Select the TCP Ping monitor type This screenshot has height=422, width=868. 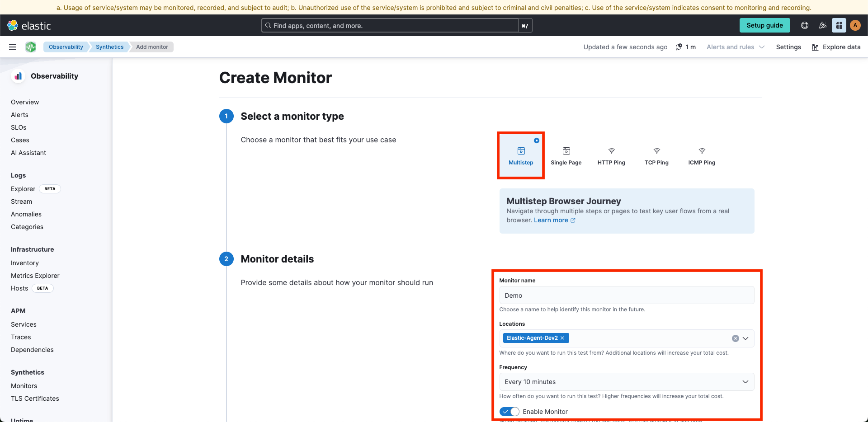[x=656, y=156]
